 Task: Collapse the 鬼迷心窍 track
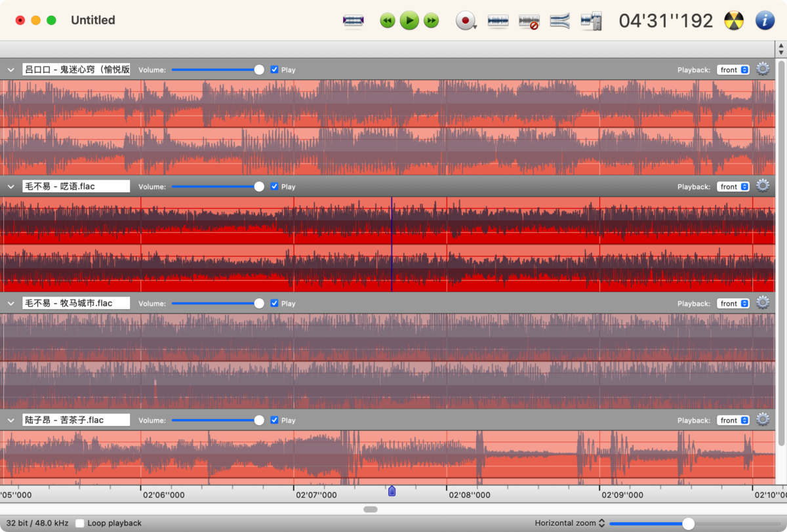coord(10,70)
